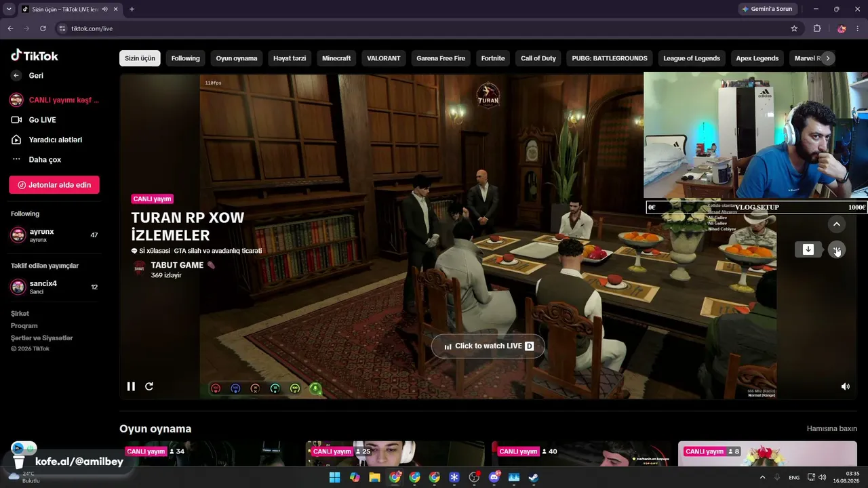Bookmark this page with star icon
This screenshot has width=868, height=488.
coord(794,28)
